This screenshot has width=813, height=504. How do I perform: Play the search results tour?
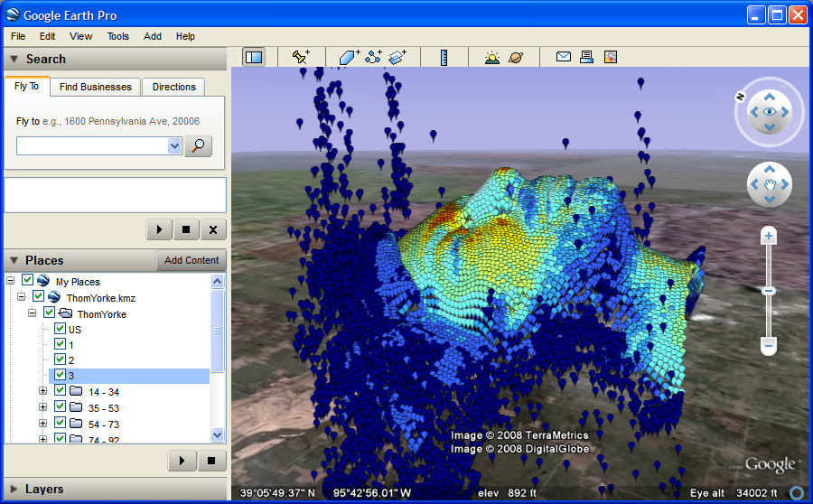coord(159,229)
